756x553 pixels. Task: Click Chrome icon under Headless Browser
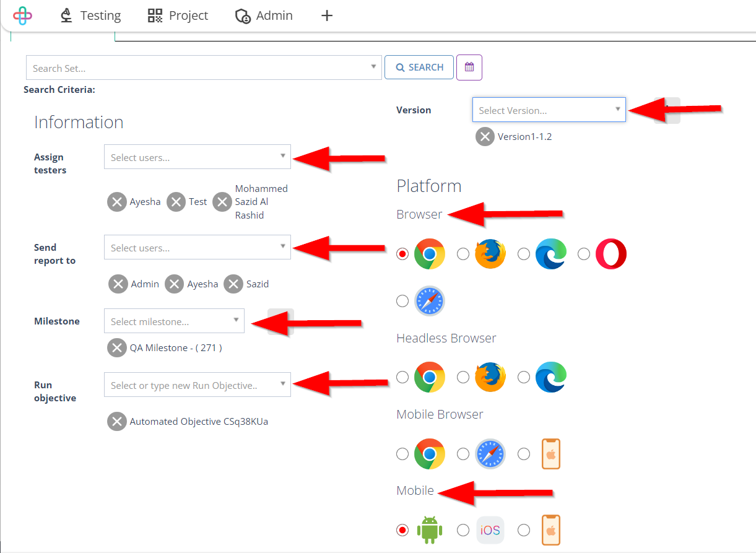pyautogui.click(x=430, y=377)
